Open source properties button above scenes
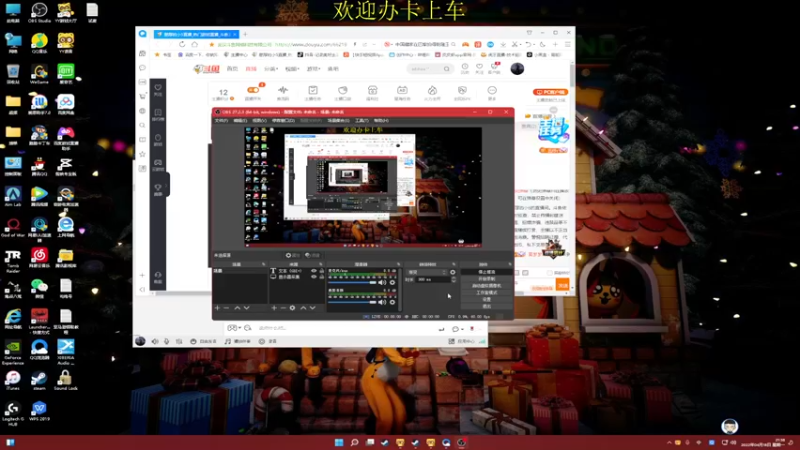The width and height of the screenshot is (800, 450). [293, 255]
